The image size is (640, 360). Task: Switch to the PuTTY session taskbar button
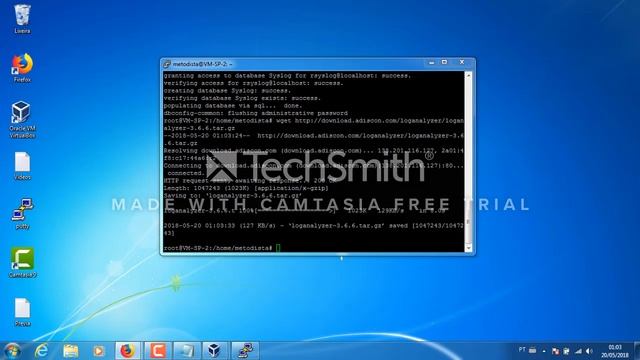(245, 351)
